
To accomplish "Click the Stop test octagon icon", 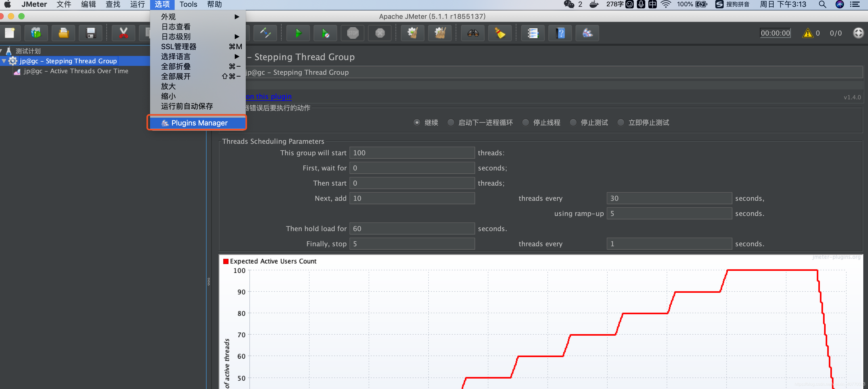I will click(352, 33).
